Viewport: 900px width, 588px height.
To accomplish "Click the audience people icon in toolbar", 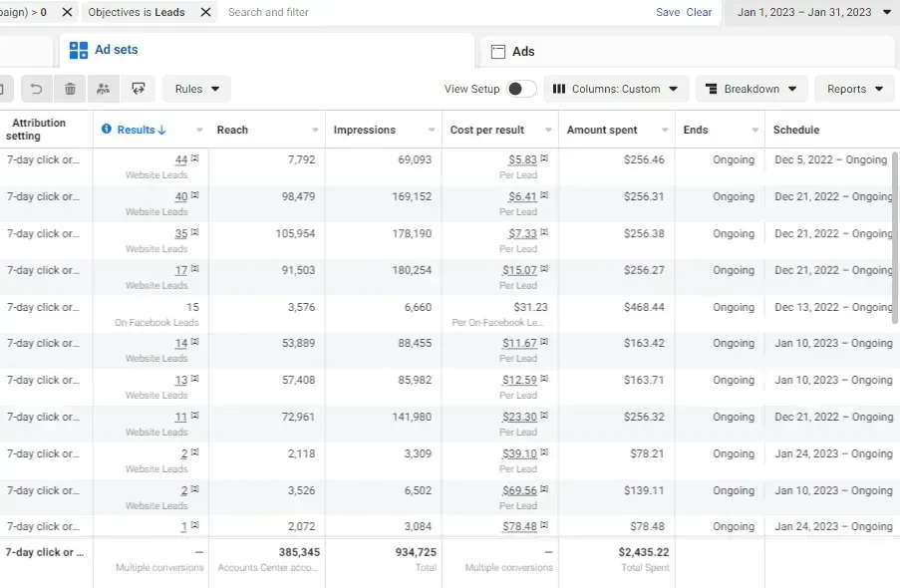I will pos(104,89).
